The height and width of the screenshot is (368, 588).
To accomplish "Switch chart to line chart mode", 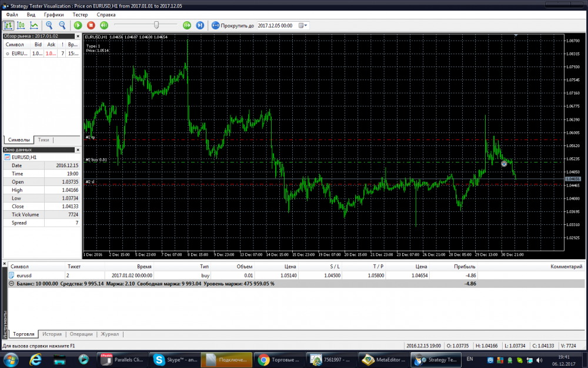I will coord(34,25).
